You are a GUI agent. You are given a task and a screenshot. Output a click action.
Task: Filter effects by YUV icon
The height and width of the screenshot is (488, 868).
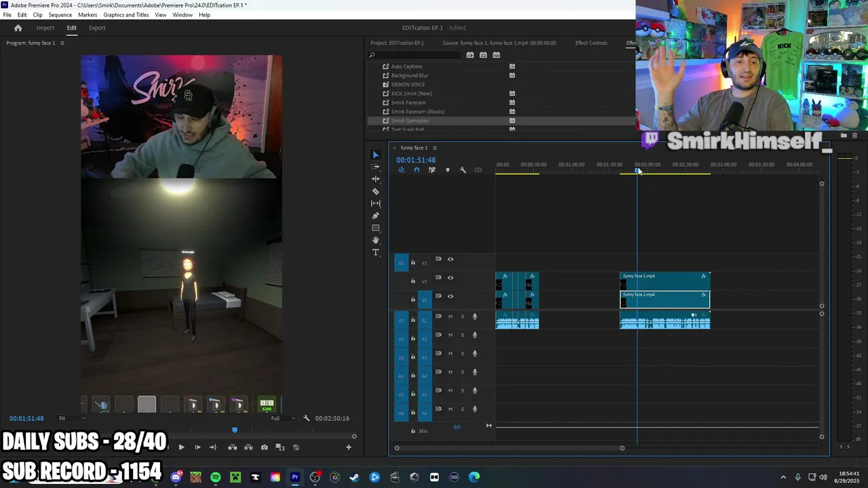[x=496, y=55]
